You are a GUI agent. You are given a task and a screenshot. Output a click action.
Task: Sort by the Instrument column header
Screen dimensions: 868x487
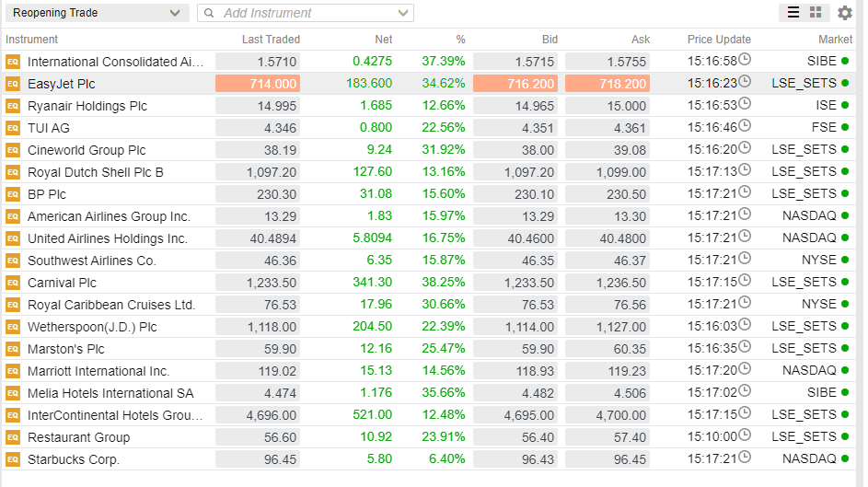click(x=31, y=40)
